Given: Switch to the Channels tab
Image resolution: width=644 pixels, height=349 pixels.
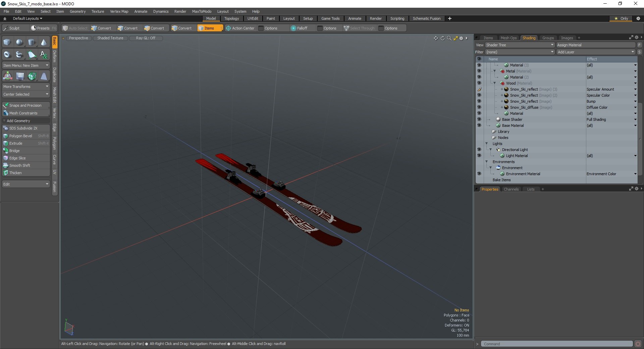Looking at the screenshot, I should click(x=511, y=189).
